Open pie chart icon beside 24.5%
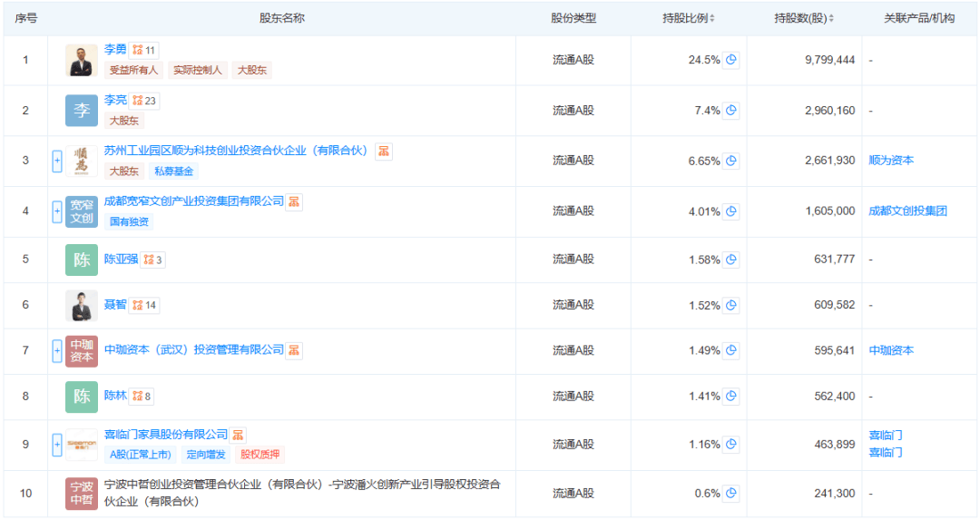The width and height of the screenshot is (980, 520). point(730,60)
